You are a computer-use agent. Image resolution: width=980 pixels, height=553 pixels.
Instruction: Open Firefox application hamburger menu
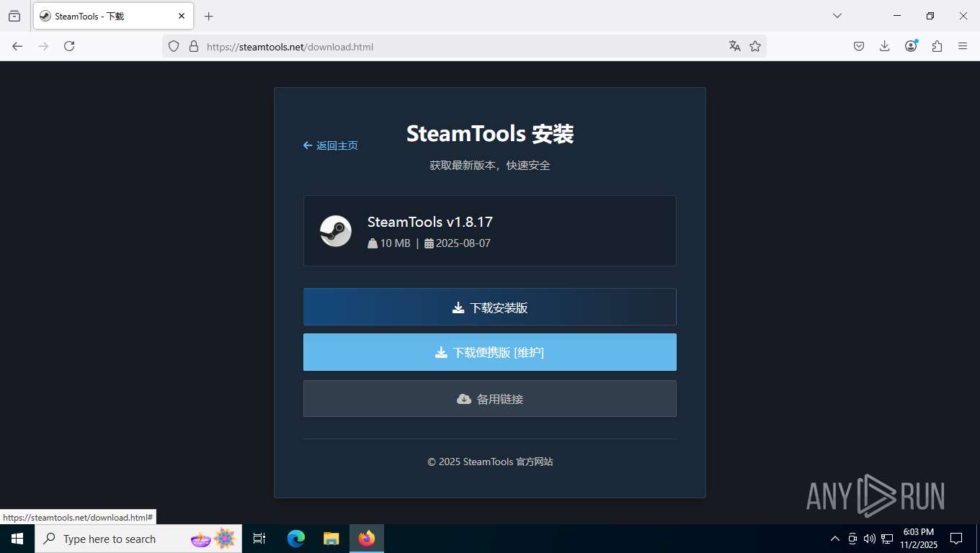963,46
